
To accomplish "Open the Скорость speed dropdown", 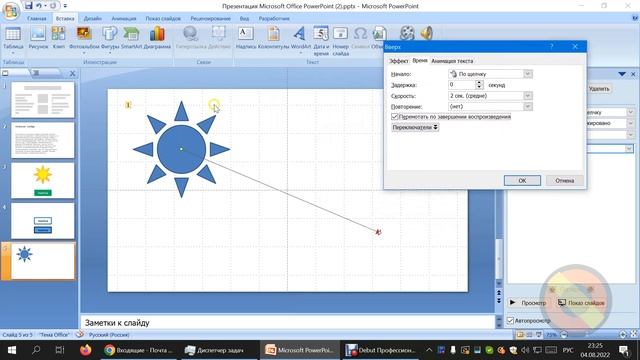I will (x=528, y=96).
